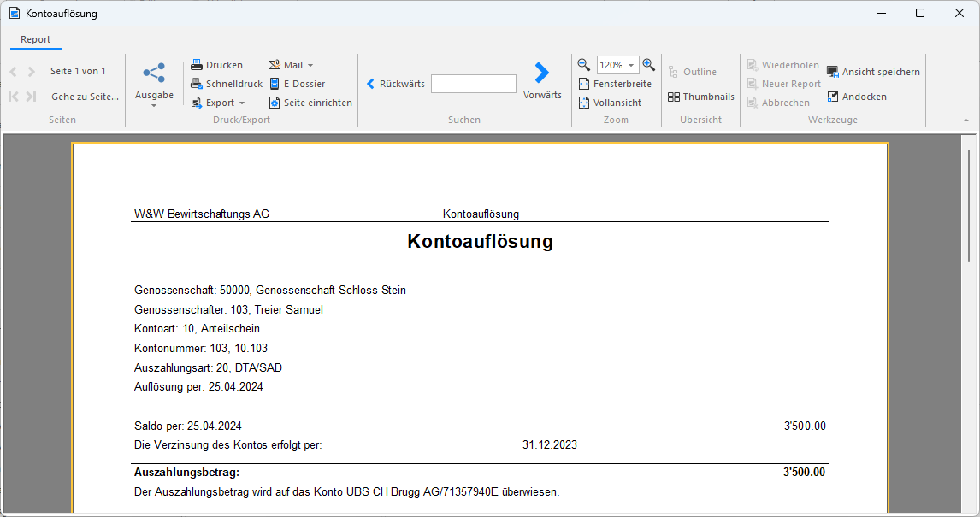Search Rückwärts with left chevron
This screenshot has width=980, height=517.
[x=396, y=84]
